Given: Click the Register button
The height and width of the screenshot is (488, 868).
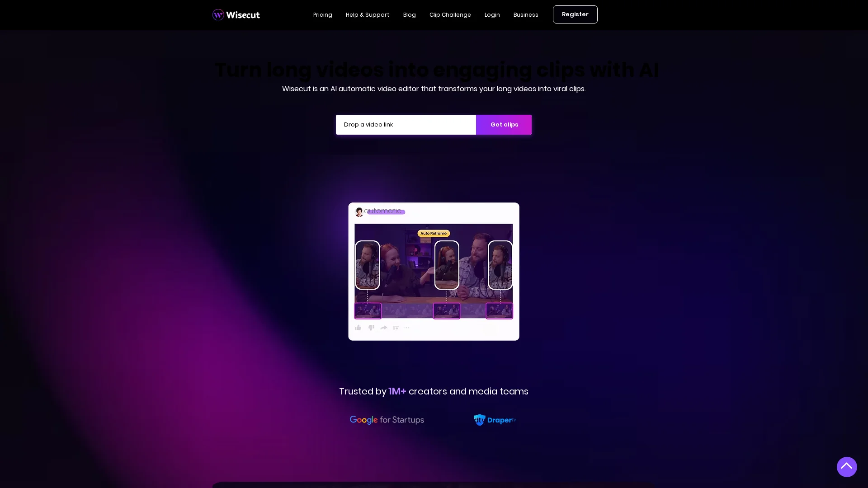Looking at the screenshot, I should (575, 14).
